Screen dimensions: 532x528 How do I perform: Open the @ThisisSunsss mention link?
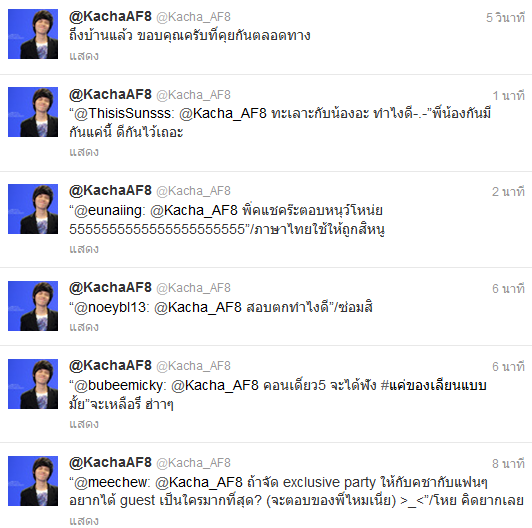[x=123, y=114]
